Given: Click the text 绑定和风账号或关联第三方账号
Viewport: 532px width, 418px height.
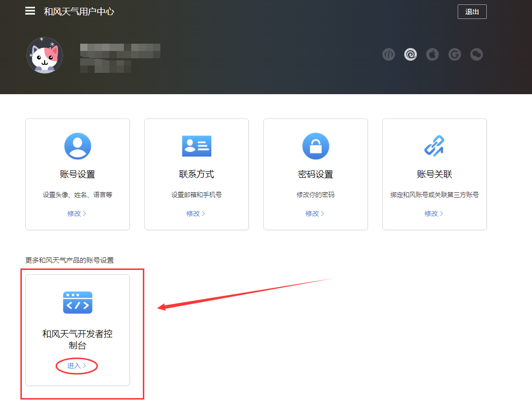Looking at the screenshot, I should [x=435, y=195].
